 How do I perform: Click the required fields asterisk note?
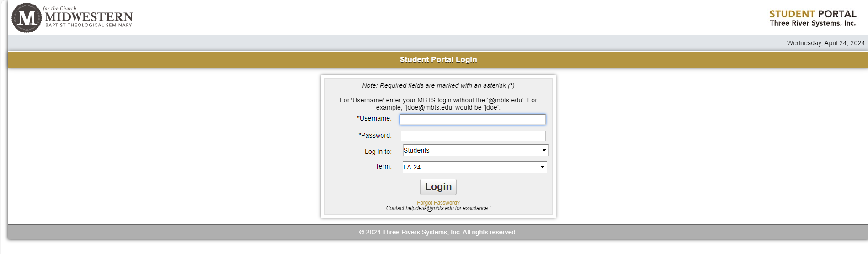coord(438,85)
